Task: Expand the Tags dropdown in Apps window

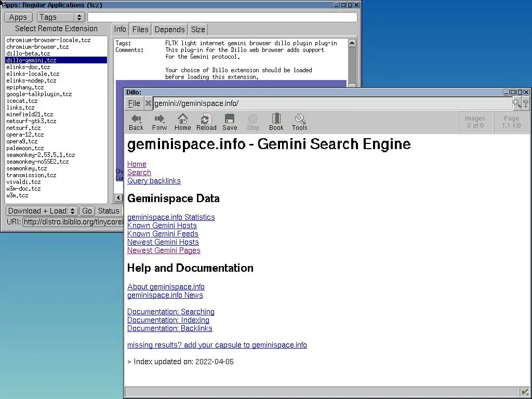Action: pyautogui.click(x=61, y=17)
